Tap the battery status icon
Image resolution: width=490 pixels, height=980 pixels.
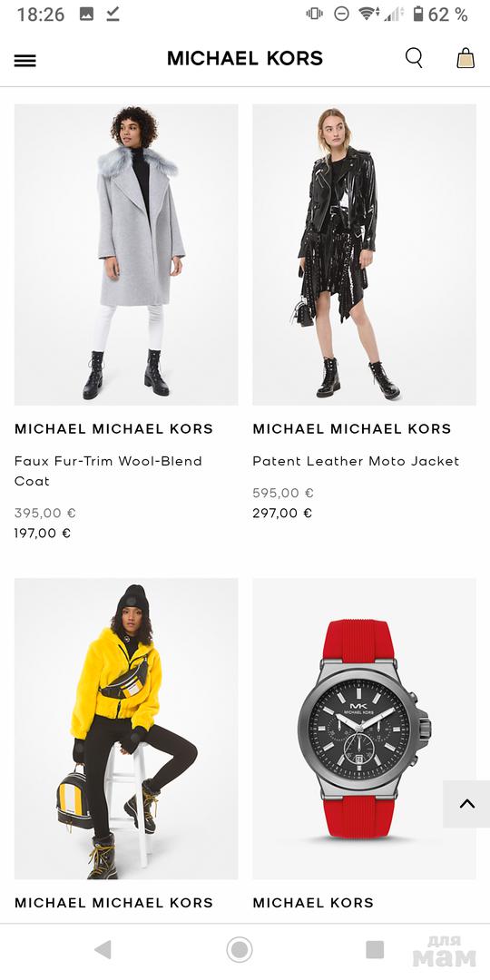pos(418,15)
